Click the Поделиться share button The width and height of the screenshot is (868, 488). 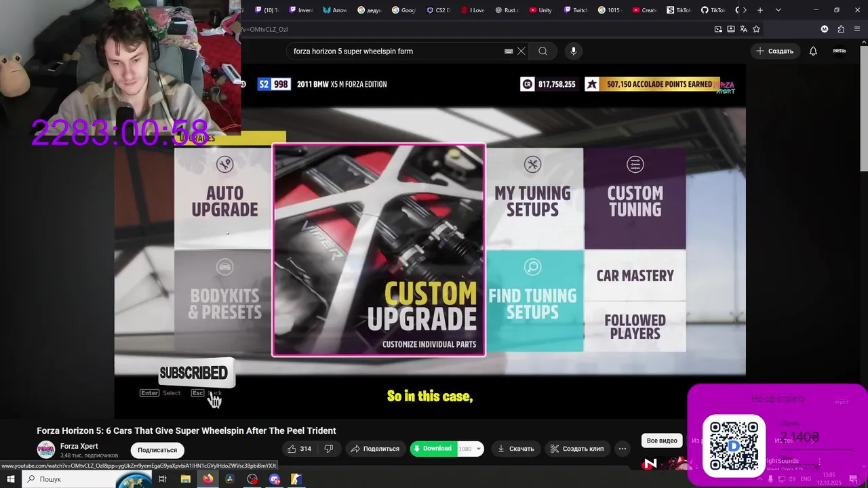click(375, 449)
